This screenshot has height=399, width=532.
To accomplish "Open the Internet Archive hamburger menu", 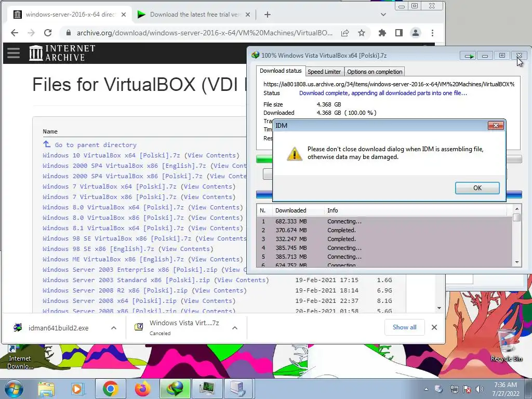I will 14,53.
